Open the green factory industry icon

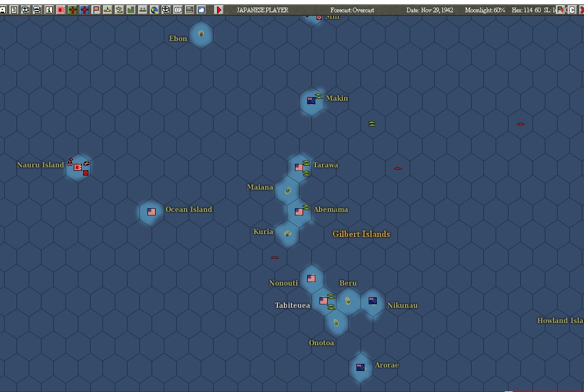point(130,10)
